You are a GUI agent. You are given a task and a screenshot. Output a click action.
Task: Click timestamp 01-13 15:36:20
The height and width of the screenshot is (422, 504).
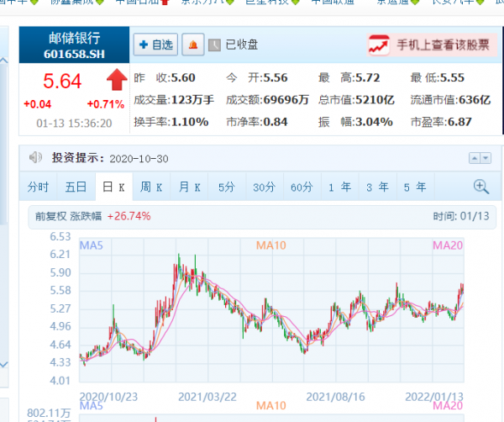coord(74,124)
